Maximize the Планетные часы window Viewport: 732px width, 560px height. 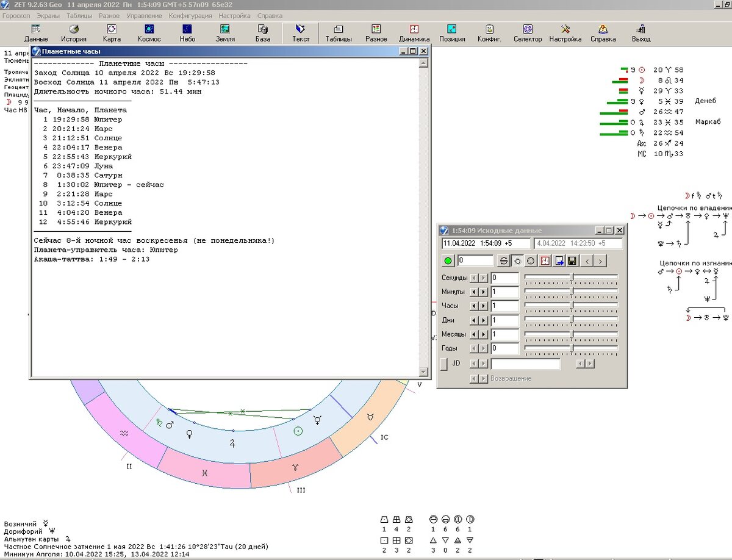pyautogui.click(x=413, y=52)
